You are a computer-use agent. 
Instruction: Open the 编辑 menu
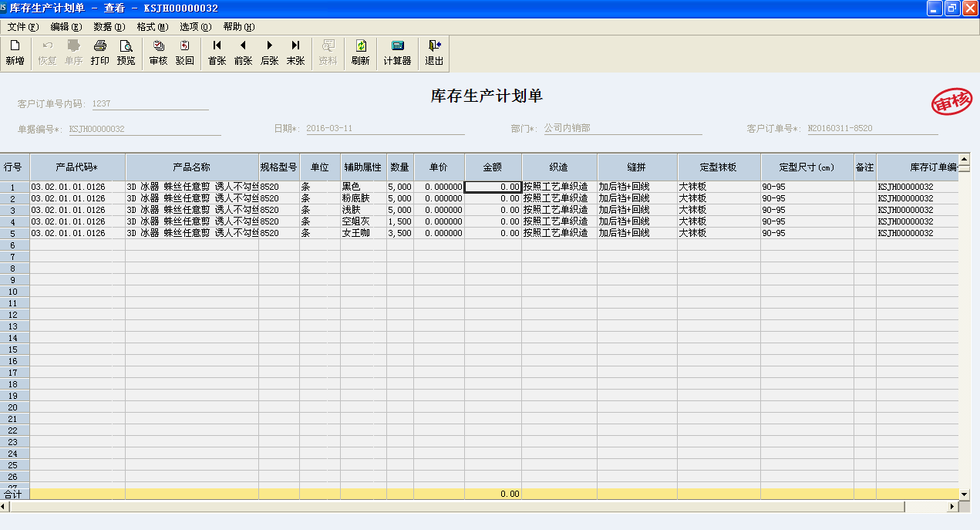tap(66, 27)
